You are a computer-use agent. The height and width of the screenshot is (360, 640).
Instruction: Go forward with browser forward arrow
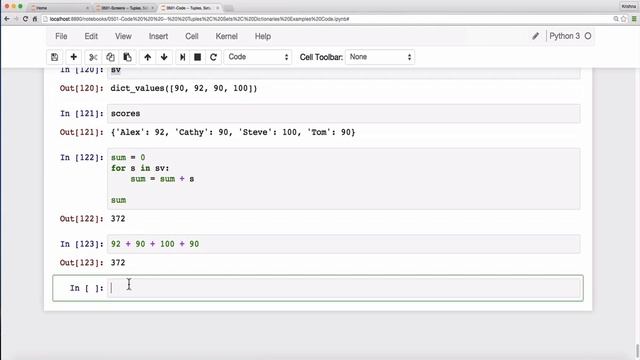pos(16,19)
